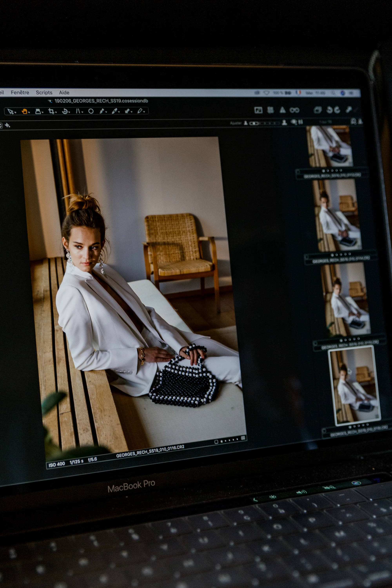Select the Annotations pencil tool
This screenshot has width=392, height=588.
click(140, 111)
